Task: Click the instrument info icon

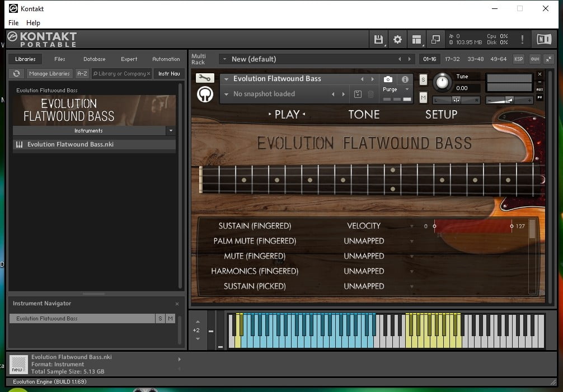Action: (405, 79)
